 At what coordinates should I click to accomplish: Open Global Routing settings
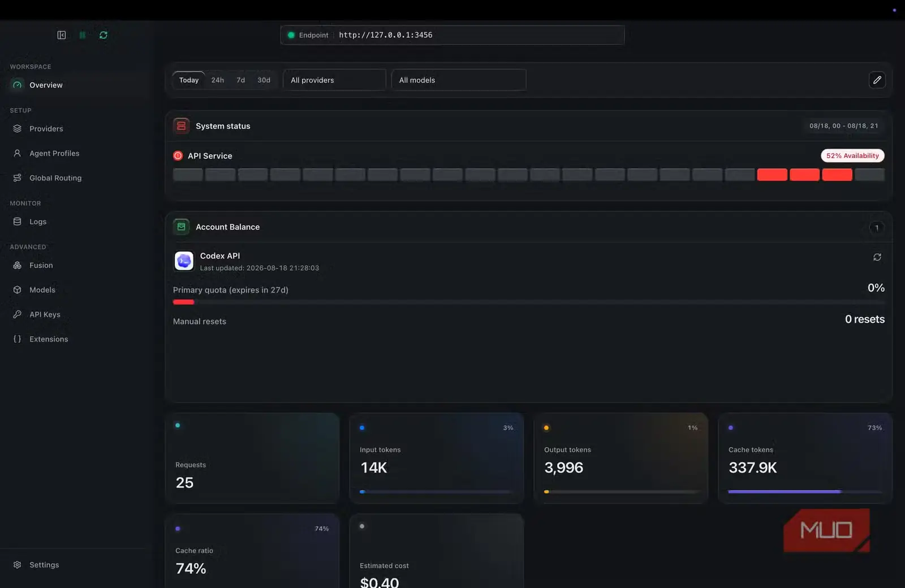point(76,178)
